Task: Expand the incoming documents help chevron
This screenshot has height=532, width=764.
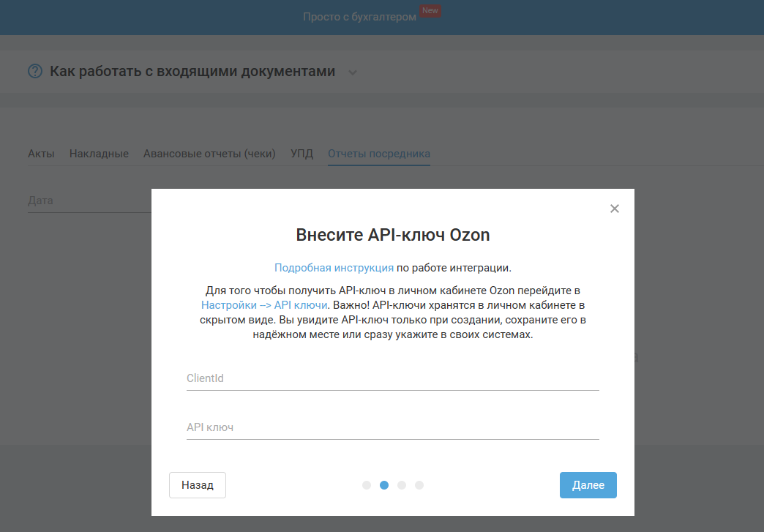Action: [353, 72]
